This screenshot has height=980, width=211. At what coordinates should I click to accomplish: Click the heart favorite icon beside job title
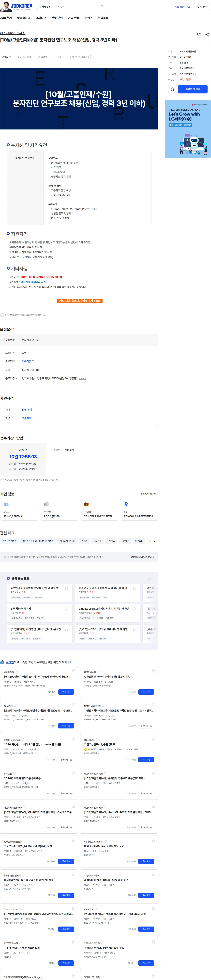tap(199, 35)
